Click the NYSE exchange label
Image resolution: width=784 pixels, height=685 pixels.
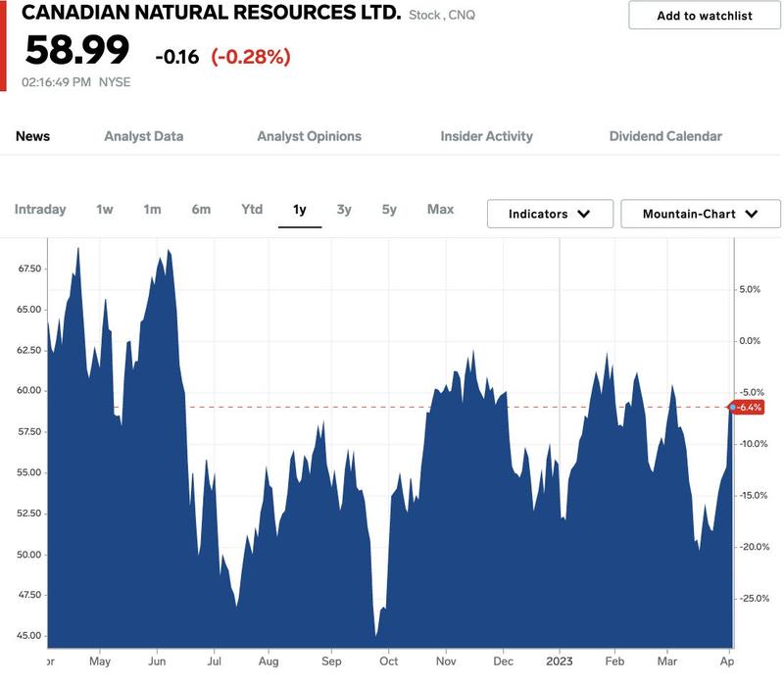pyautogui.click(x=115, y=82)
